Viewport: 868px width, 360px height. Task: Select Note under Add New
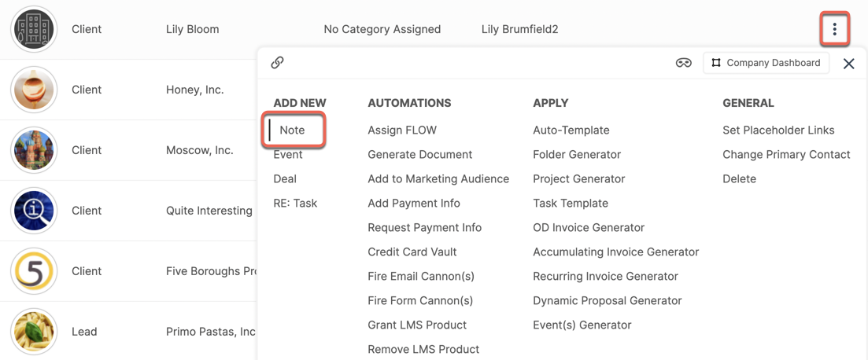click(x=292, y=130)
